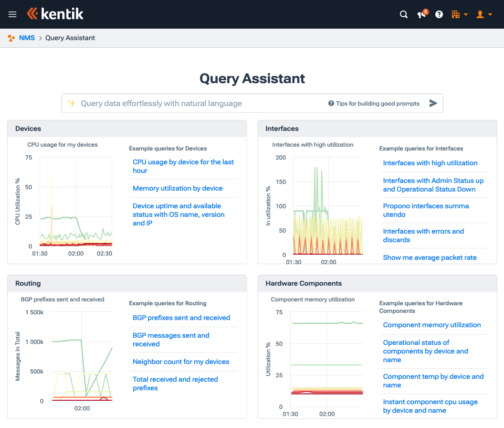Open the organization switcher dropdown
The image size is (504, 428).
click(x=459, y=14)
